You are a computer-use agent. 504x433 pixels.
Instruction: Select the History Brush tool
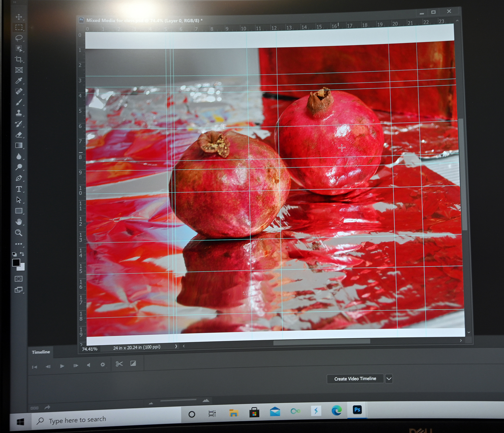coord(19,124)
